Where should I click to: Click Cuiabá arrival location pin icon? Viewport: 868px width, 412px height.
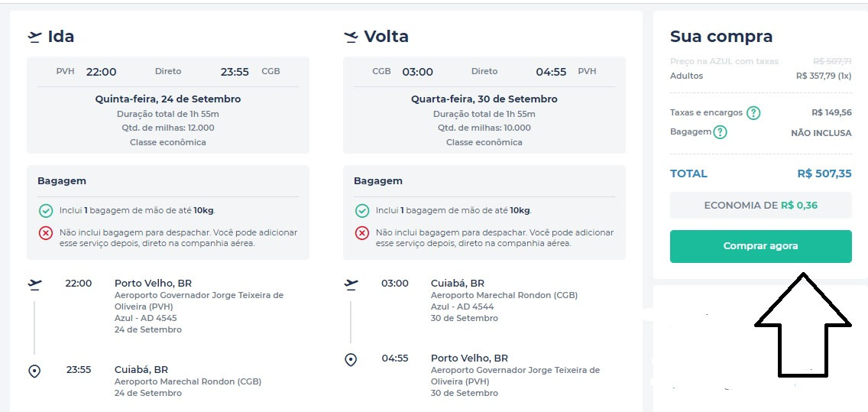click(x=34, y=371)
